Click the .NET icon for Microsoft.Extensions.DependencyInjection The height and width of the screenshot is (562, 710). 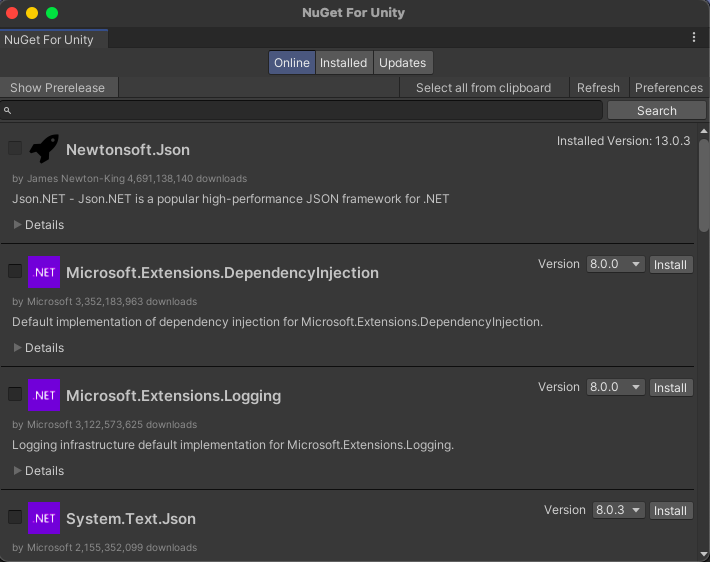(x=44, y=272)
